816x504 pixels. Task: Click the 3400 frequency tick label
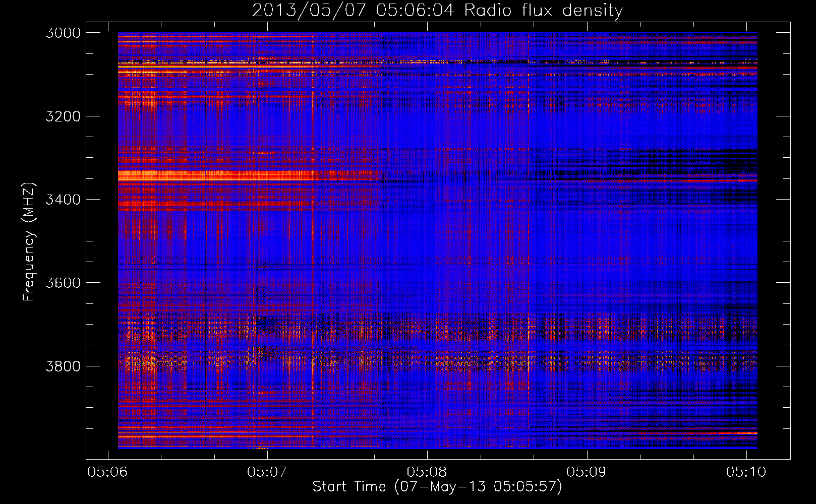coord(63,200)
